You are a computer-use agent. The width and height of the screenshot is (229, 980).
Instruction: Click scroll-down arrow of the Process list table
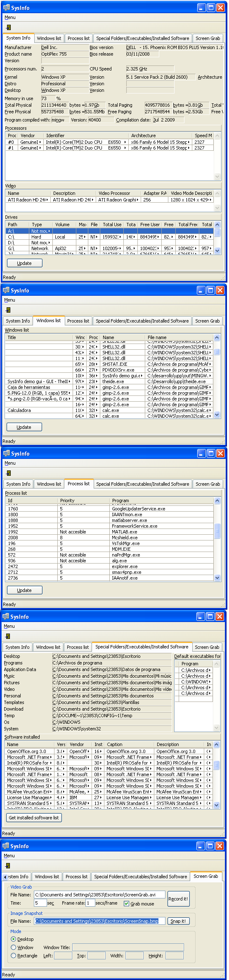tap(217, 578)
